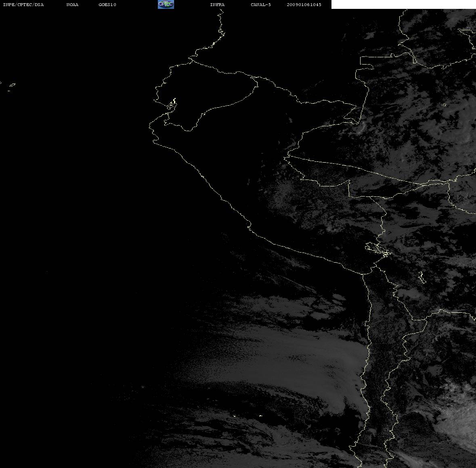Select the INPE/CPTEC/DSA header label
The height and width of the screenshot is (468, 476).
[23, 4]
